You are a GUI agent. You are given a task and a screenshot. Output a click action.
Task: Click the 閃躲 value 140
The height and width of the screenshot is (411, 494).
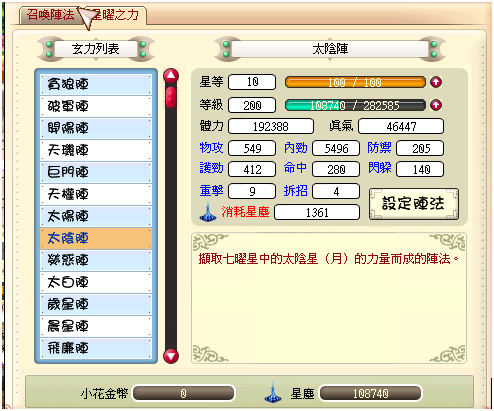tap(420, 169)
